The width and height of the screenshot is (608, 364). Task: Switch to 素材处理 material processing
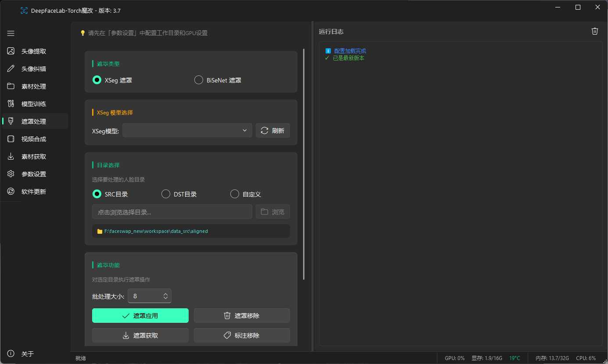coord(34,86)
